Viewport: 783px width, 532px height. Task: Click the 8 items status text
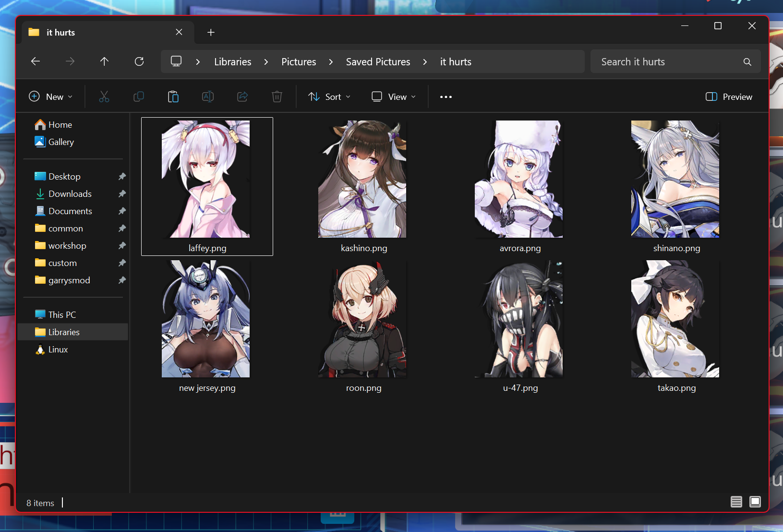40,503
